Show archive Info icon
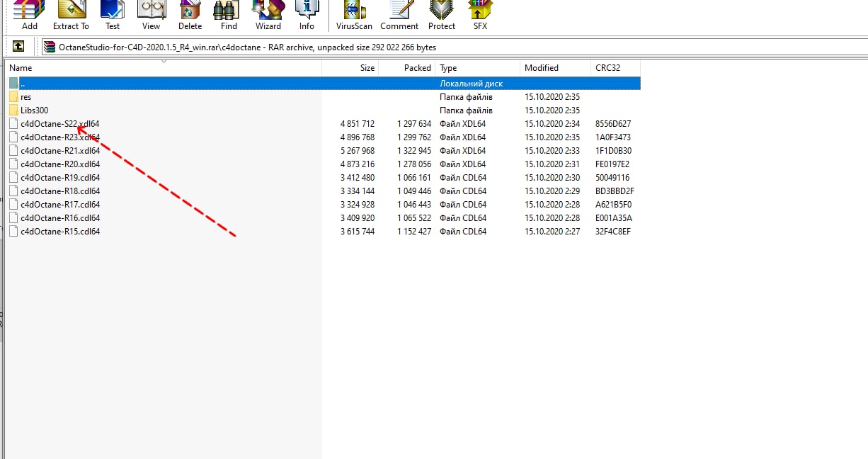 click(x=307, y=10)
